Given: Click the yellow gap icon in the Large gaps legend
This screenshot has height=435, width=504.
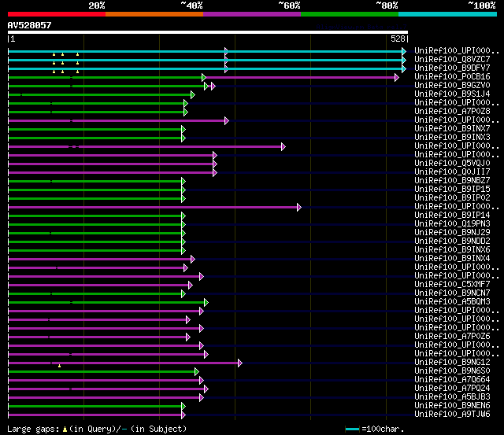Looking at the screenshot, I should click(65, 429).
